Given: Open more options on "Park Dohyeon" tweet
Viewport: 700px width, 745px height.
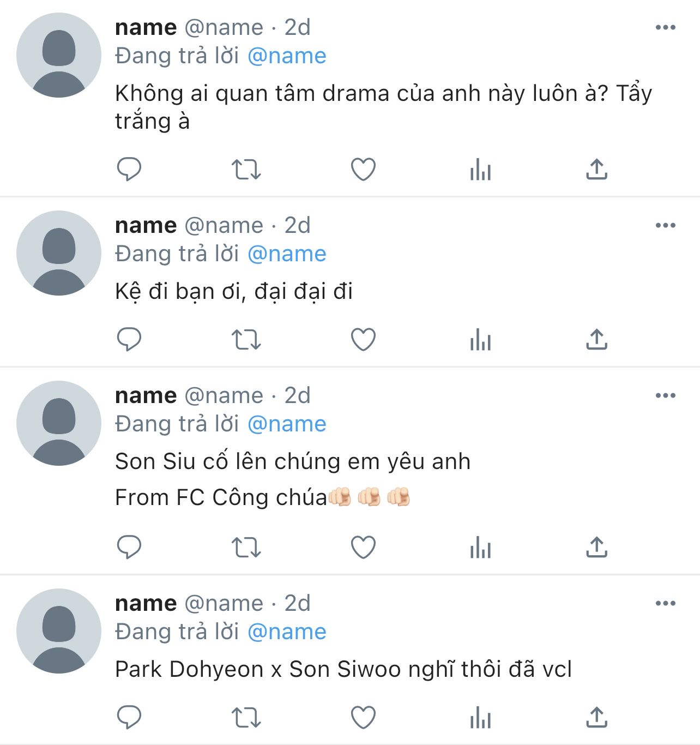Looking at the screenshot, I should [666, 603].
